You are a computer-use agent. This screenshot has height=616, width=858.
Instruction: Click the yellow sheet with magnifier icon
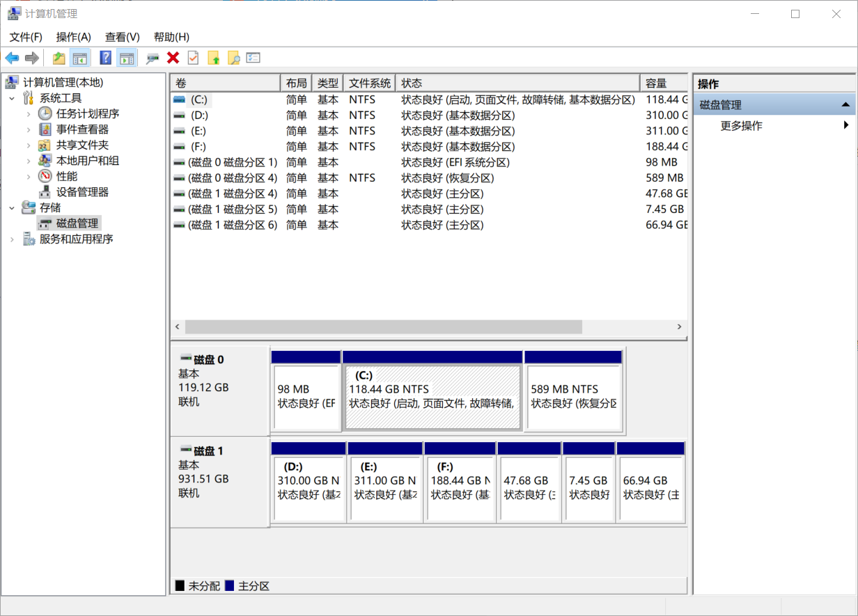click(234, 58)
